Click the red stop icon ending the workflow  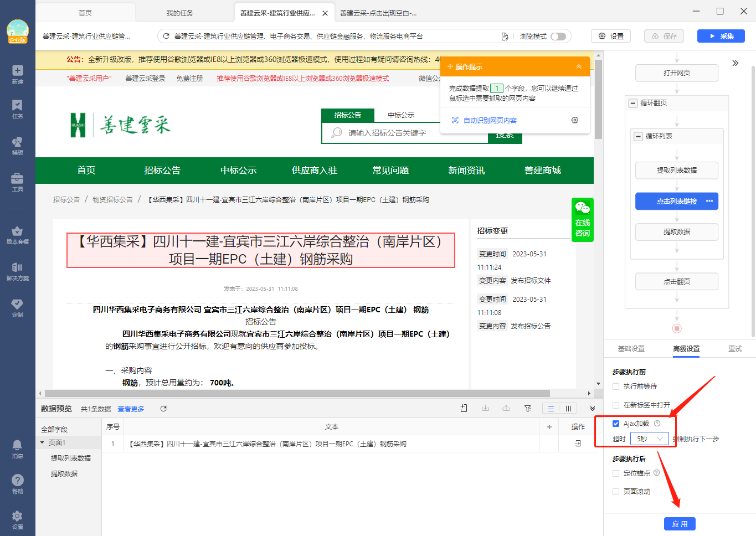click(x=677, y=328)
